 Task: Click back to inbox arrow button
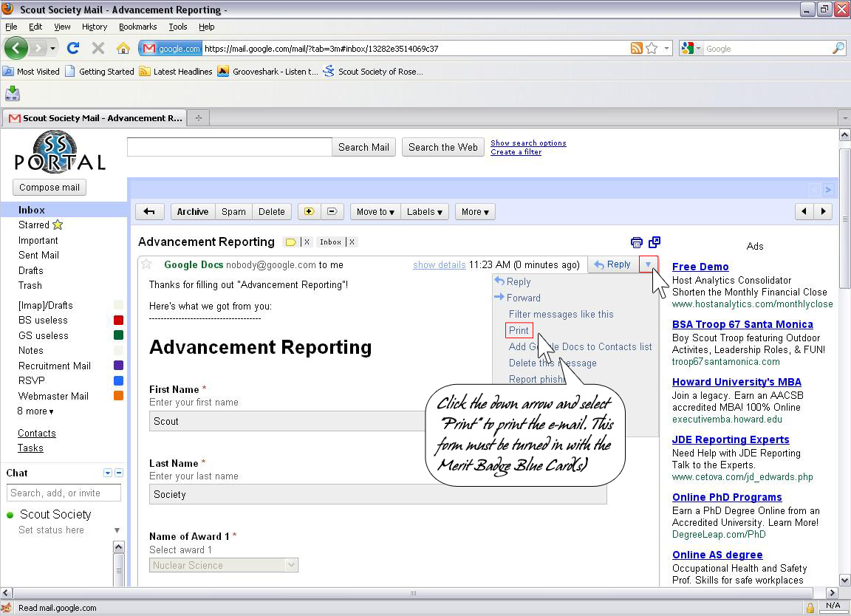(x=149, y=212)
